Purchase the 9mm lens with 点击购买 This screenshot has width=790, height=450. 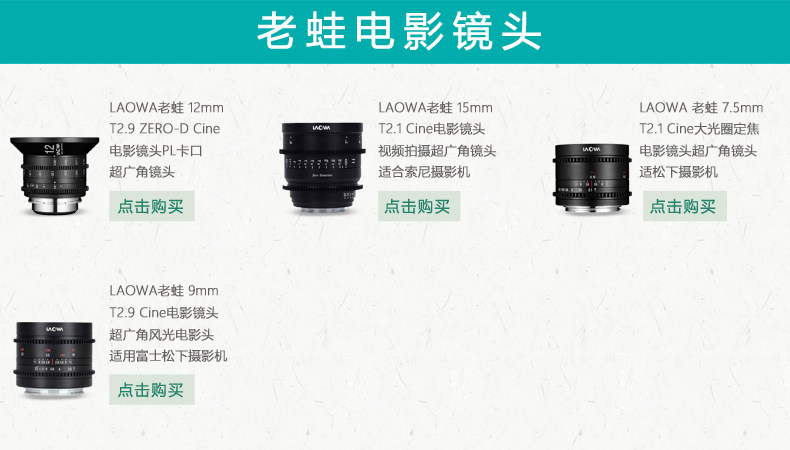152,390
